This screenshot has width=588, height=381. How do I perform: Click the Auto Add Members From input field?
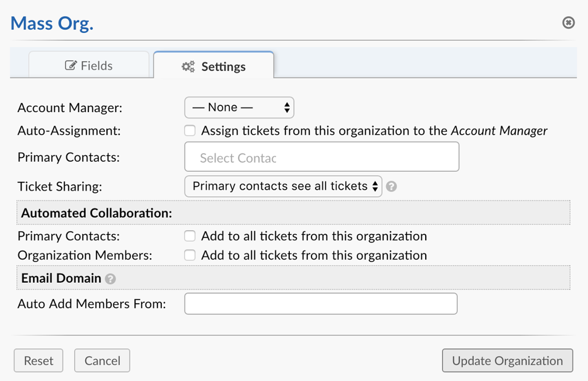(320, 304)
